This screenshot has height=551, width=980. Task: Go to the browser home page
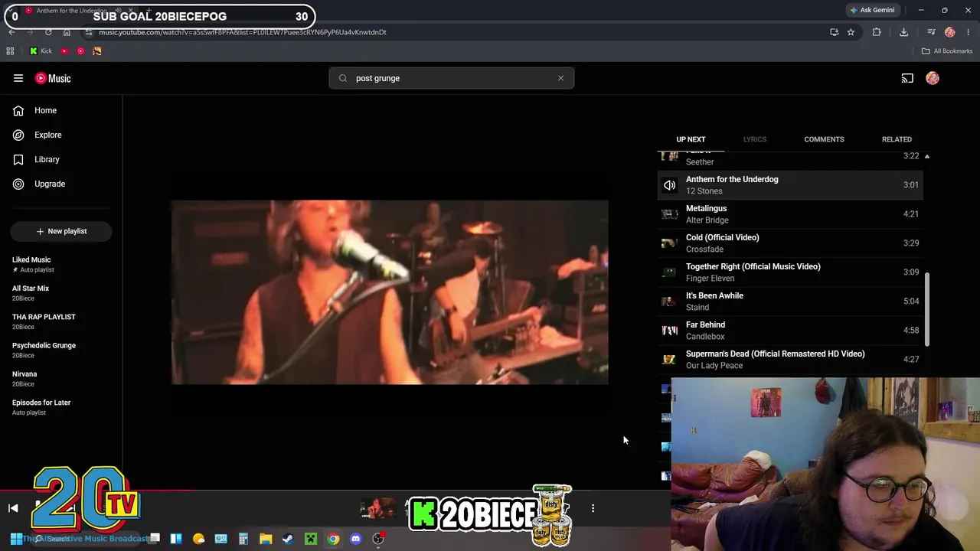point(67,32)
